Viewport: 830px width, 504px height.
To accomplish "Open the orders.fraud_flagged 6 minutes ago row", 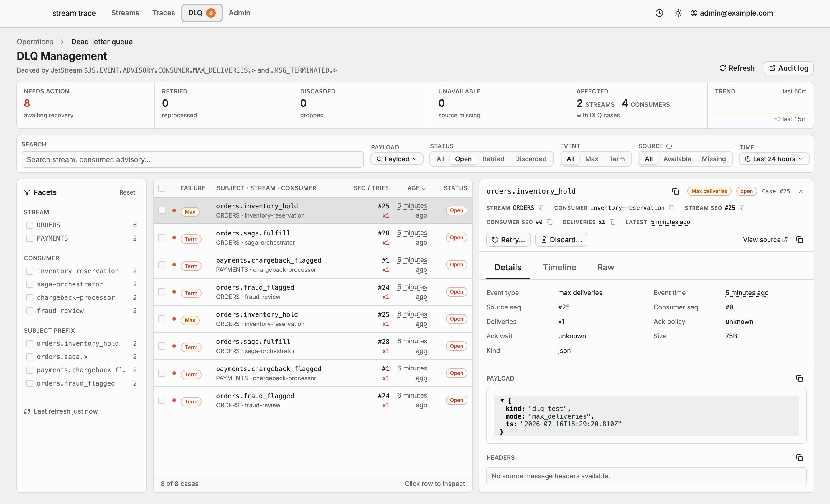I will pyautogui.click(x=313, y=400).
